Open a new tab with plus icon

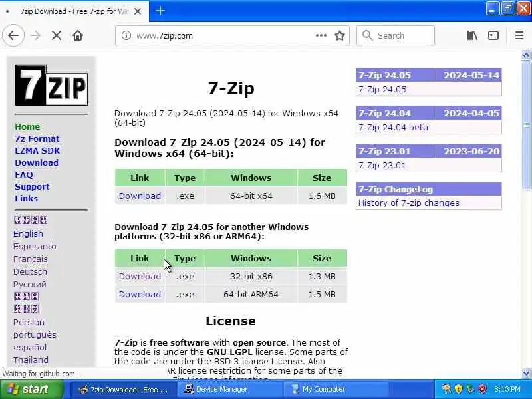[160, 11]
